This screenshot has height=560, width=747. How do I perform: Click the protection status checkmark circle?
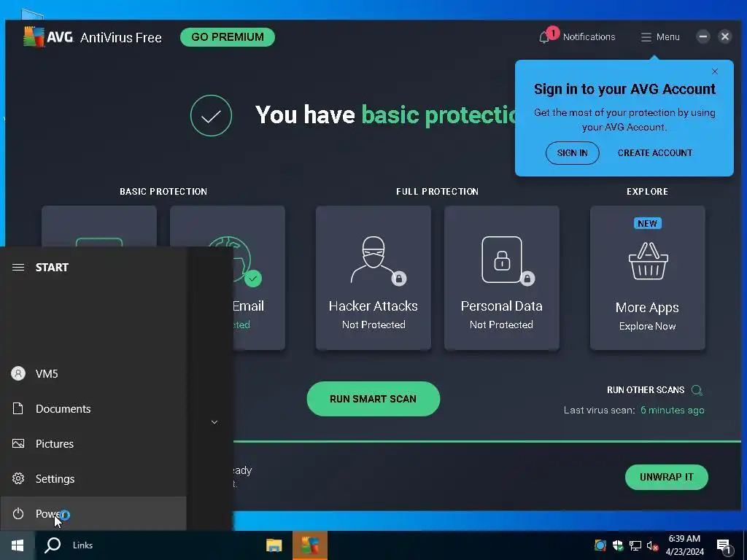211,116
